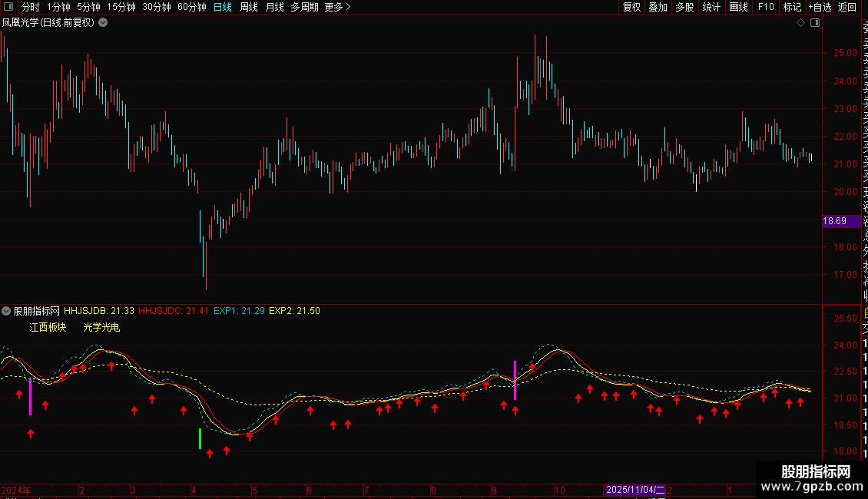Click the 2024年 label on the timeline
The image size is (868, 499).
point(16,490)
